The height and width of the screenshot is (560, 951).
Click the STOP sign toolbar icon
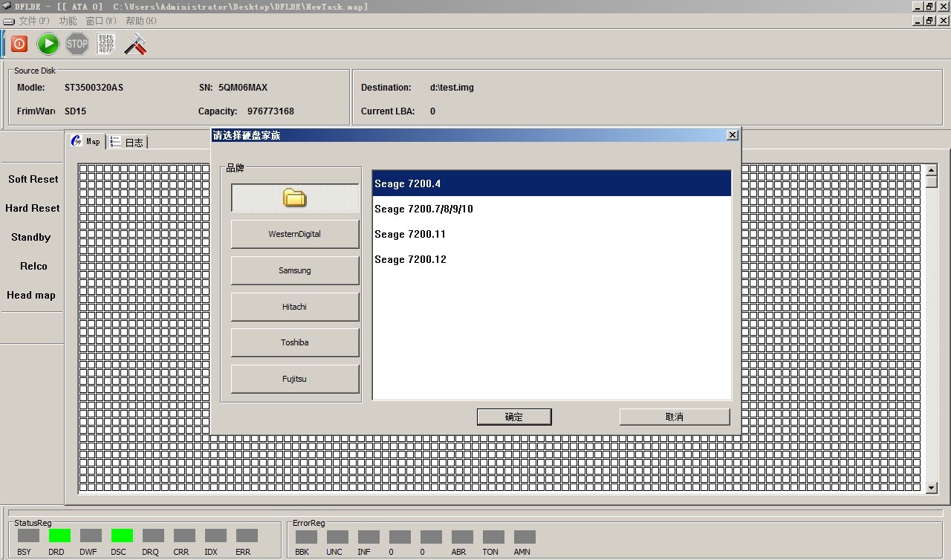click(x=77, y=44)
